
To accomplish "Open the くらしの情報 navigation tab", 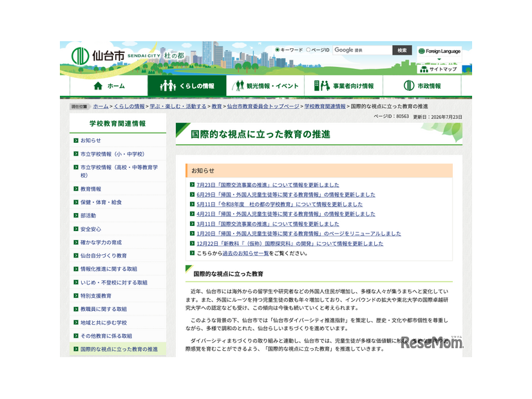I will [187, 86].
